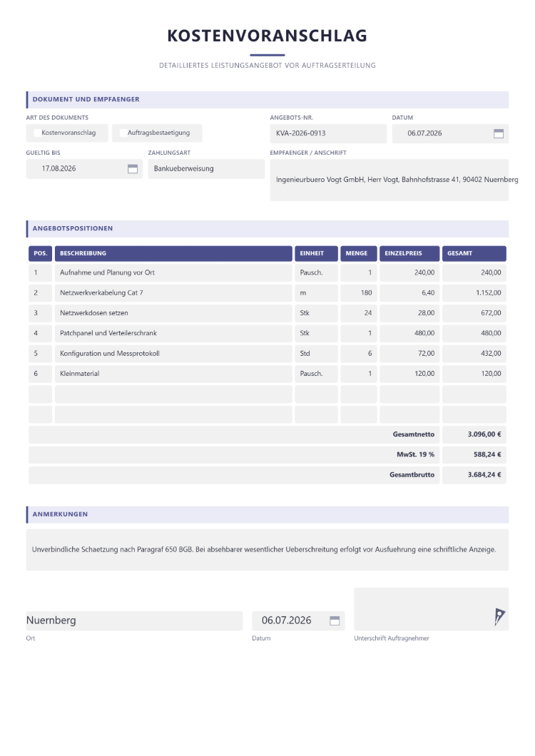Open calendar picker for Gueltig bis date
This screenshot has width=535, height=756.
pyautogui.click(x=133, y=169)
